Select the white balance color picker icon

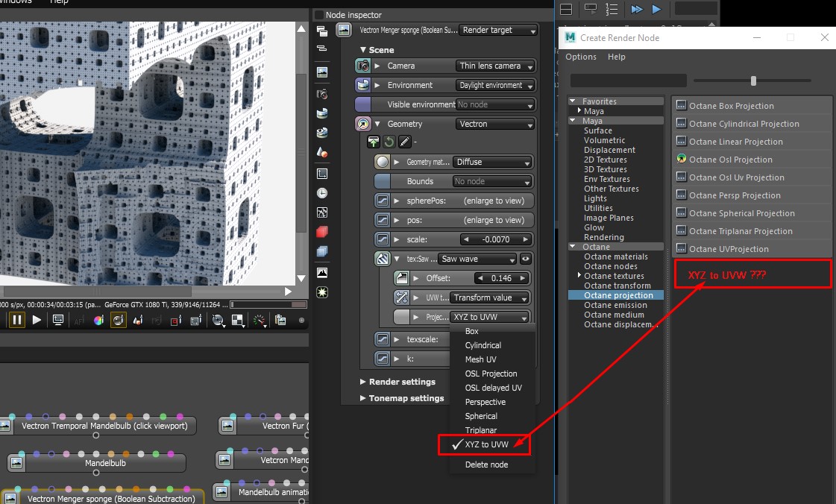(98, 320)
